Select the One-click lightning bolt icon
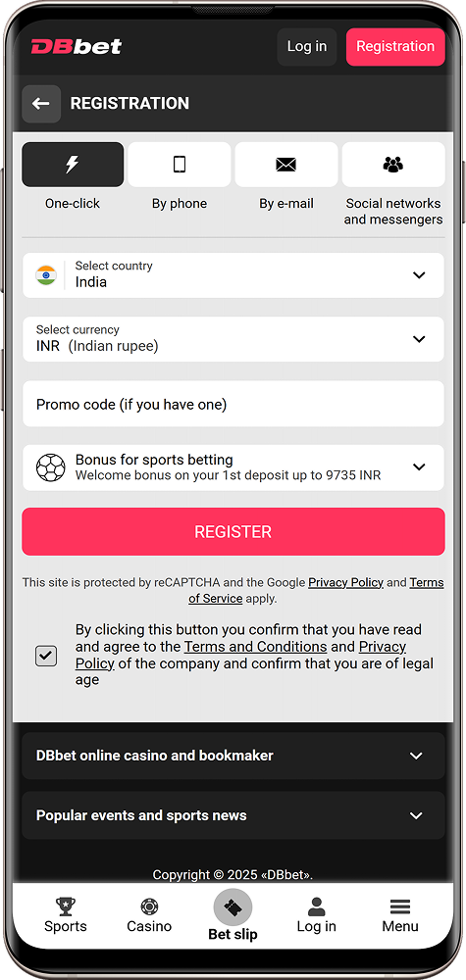 [x=73, y=165]
